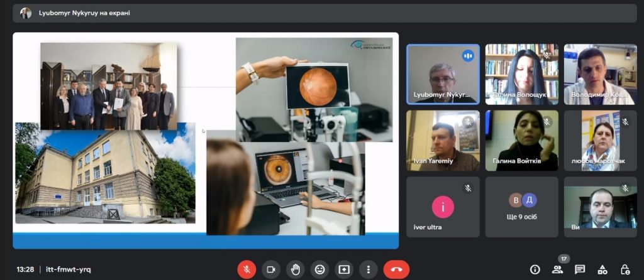Screen dimensions: 644x280
Task: Show the participants list with 17 badge
Action: point(557,269)
